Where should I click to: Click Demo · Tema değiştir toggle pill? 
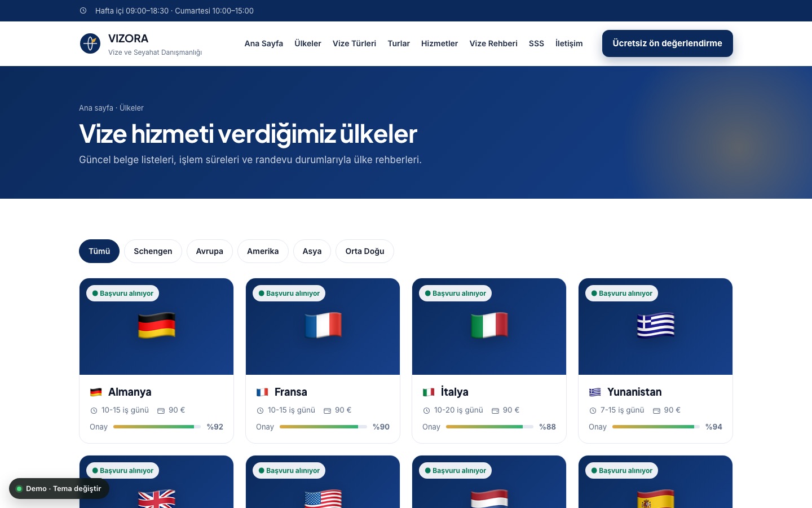pos(59,489)
